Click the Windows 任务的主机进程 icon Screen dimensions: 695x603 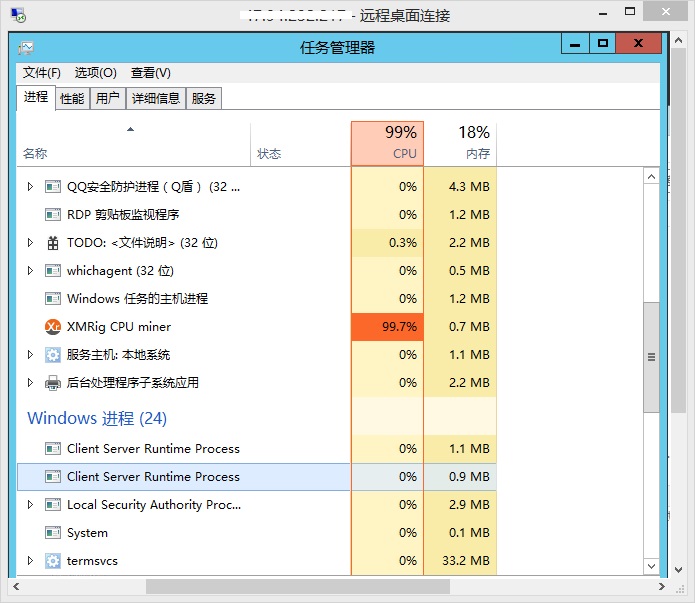click(53, 299)
